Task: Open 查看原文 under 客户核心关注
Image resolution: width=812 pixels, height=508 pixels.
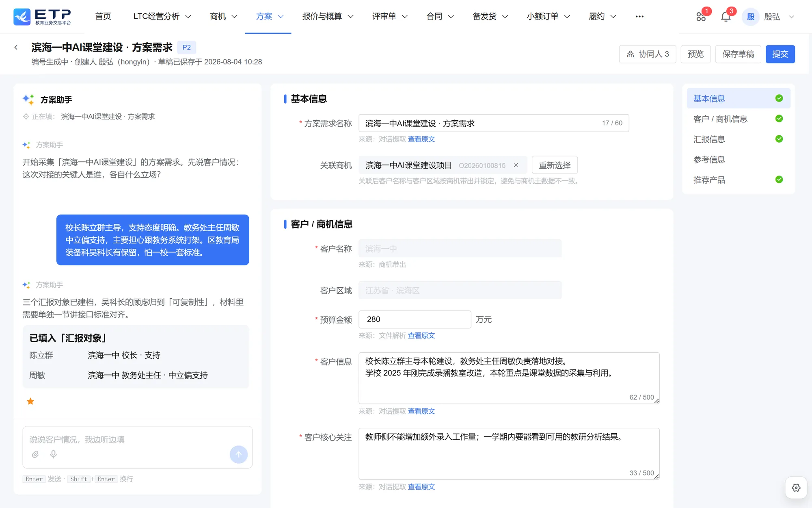Action: pyautogui.click(x=421, y=486)
